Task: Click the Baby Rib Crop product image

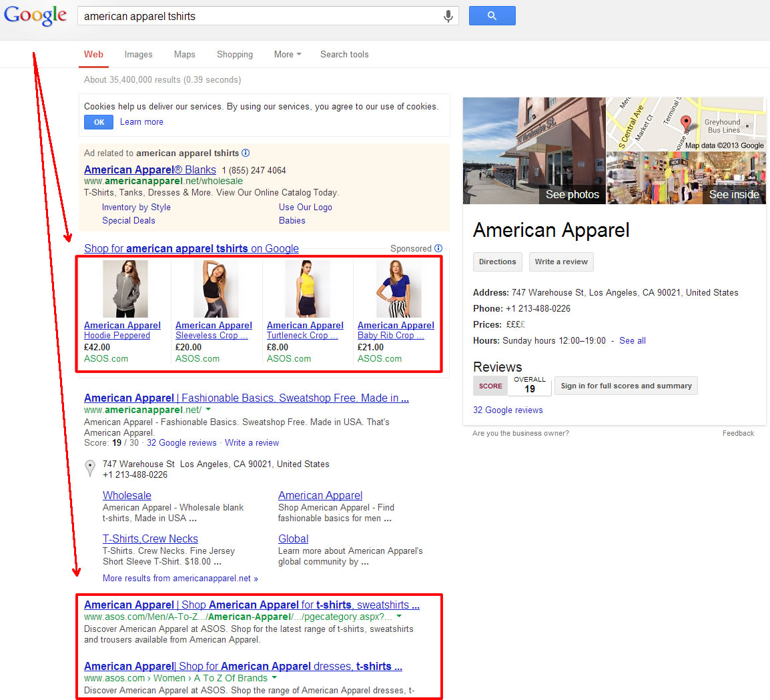Action: click(399, 289)
